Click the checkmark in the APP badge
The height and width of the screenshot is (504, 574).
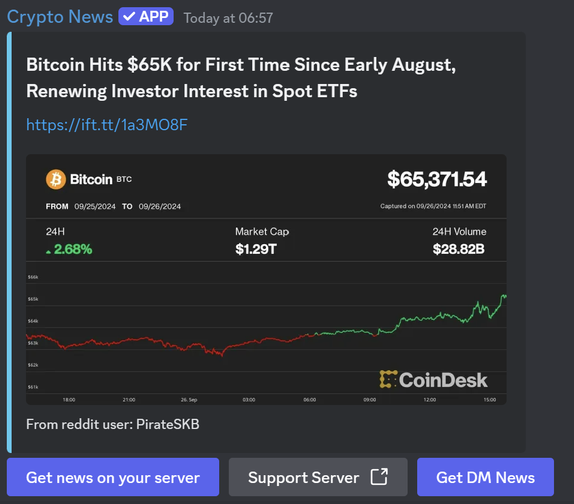(129, 16)
